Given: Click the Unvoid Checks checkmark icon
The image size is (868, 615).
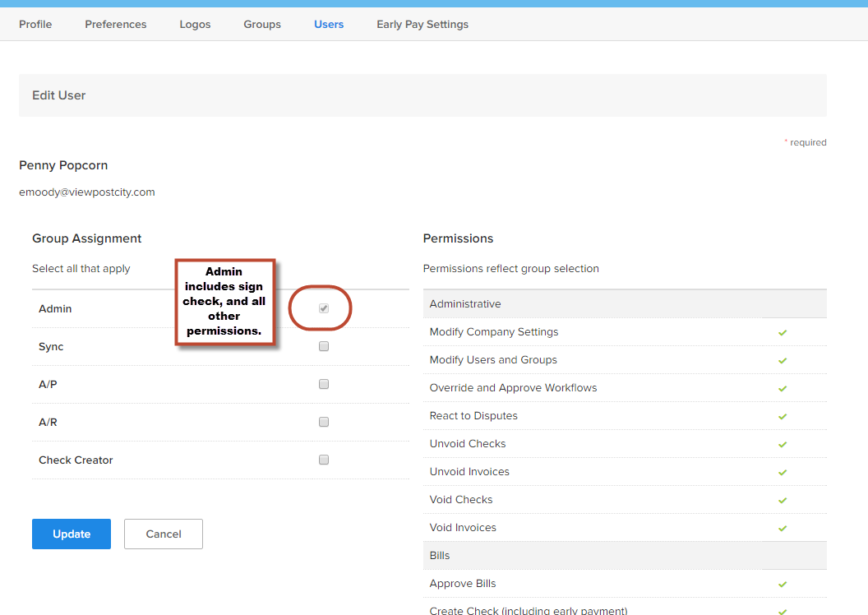Looking at the screenshot, I should coord(783,445).
